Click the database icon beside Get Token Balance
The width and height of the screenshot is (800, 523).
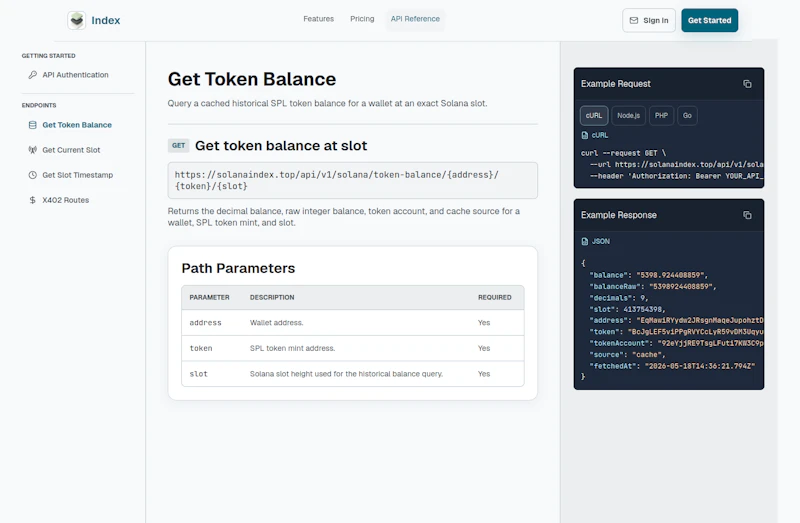(33, 125)
